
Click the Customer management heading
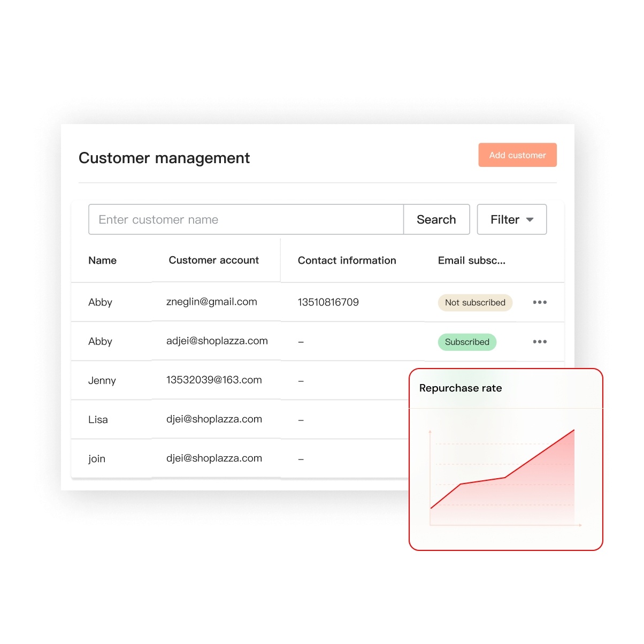pyautogui.click(x=164, y=158)
